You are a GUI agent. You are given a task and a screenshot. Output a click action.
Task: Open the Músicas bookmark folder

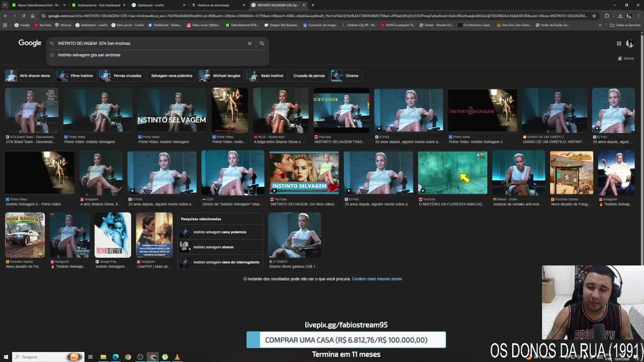tap(63, 25)
